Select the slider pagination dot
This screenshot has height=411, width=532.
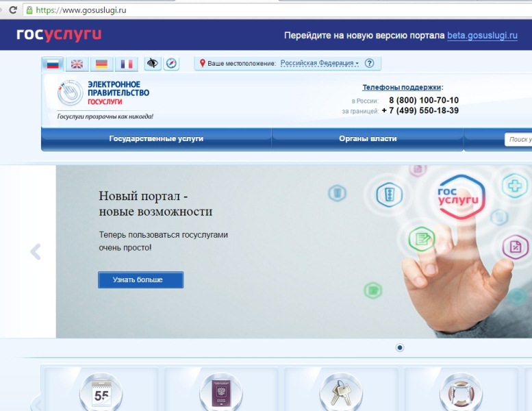tap(400, 347)
